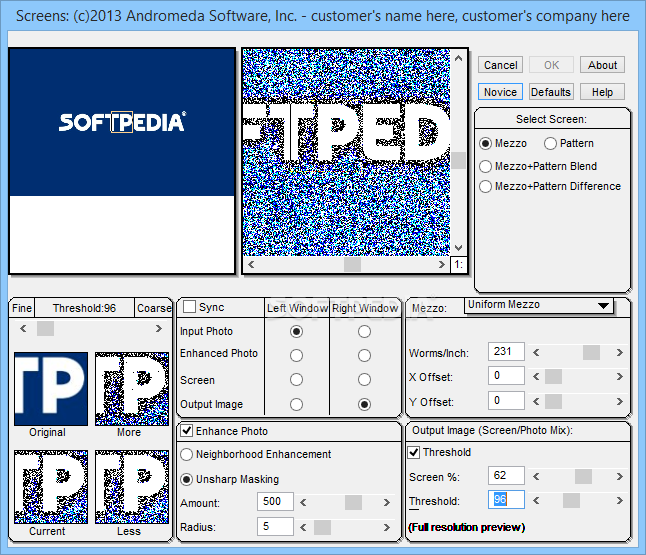Click the Threshold value field
Image resolution: width=646 pixels, height=555 pixels.
coord(506,500)
